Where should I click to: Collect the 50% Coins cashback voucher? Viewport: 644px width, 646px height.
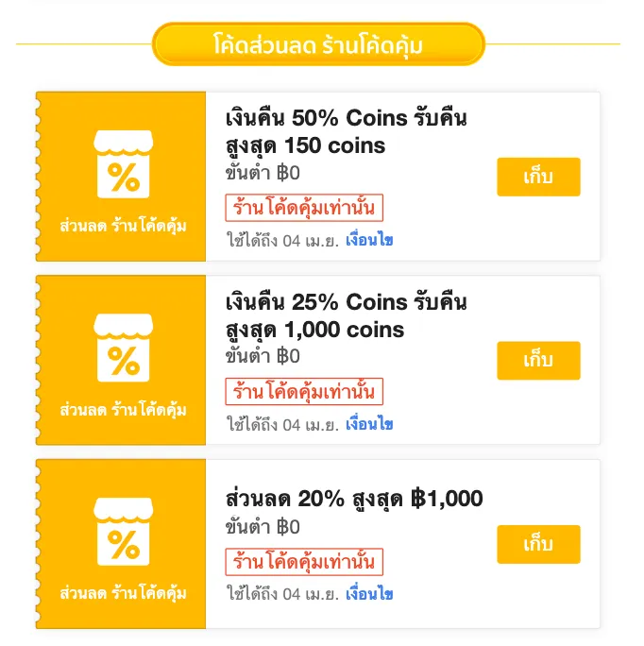538,178
